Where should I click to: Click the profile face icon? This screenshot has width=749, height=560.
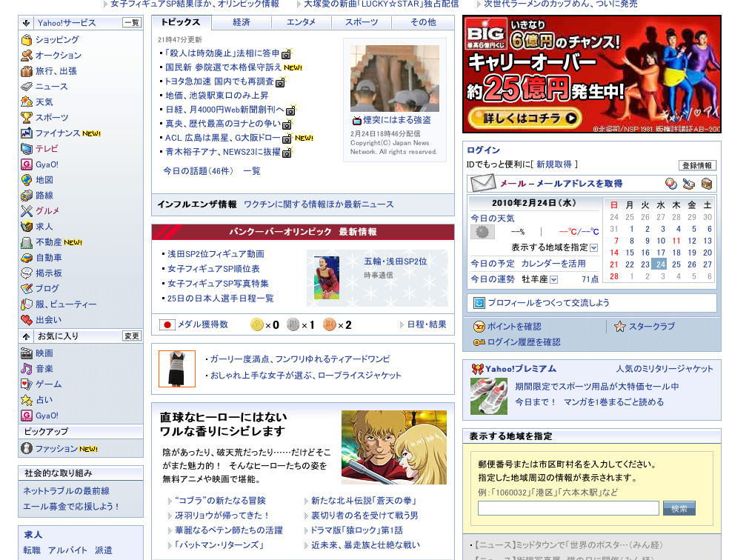[x=479, y=303]
